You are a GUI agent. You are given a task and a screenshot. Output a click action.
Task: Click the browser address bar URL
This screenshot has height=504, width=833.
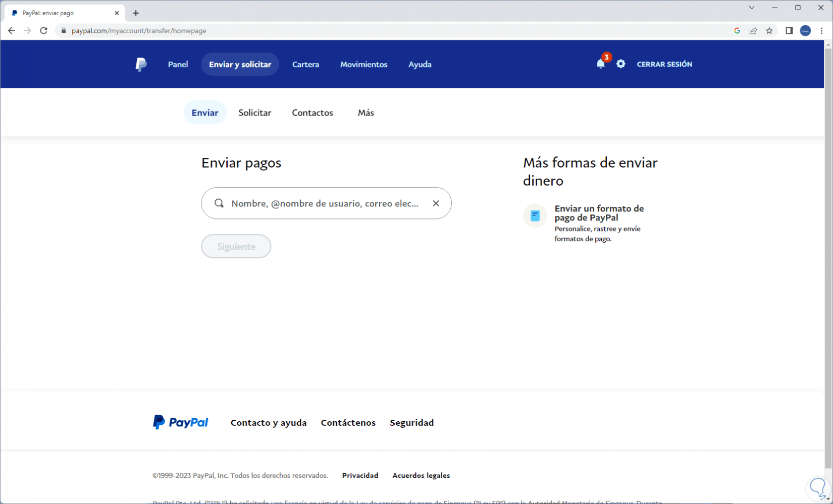(139, 31)
